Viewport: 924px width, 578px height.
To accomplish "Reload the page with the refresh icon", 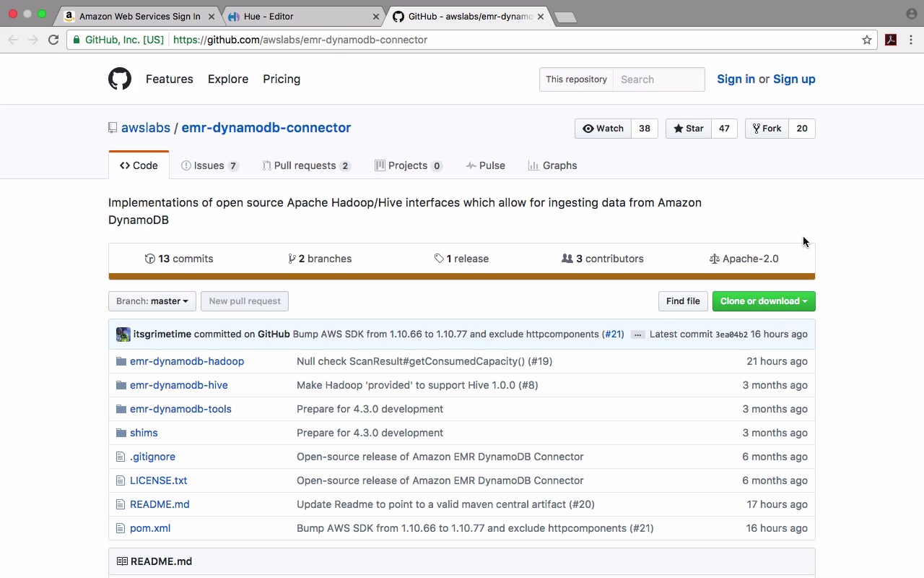I will (x=53, y=40).
